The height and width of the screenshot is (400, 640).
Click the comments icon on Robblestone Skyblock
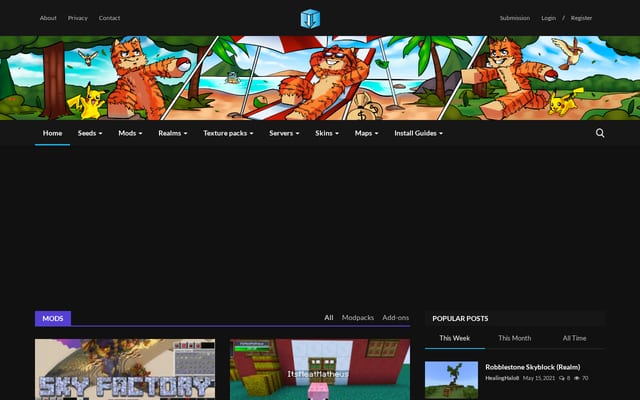[562, 378]
